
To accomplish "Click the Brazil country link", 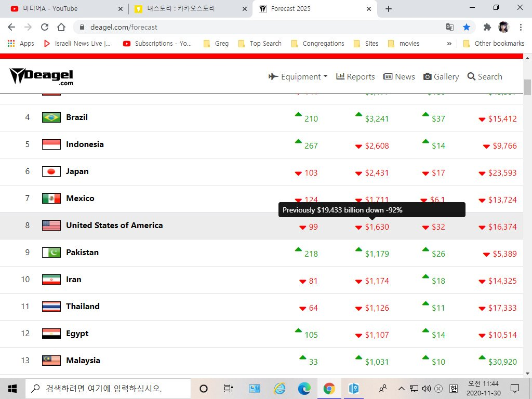I will (77, 117).
